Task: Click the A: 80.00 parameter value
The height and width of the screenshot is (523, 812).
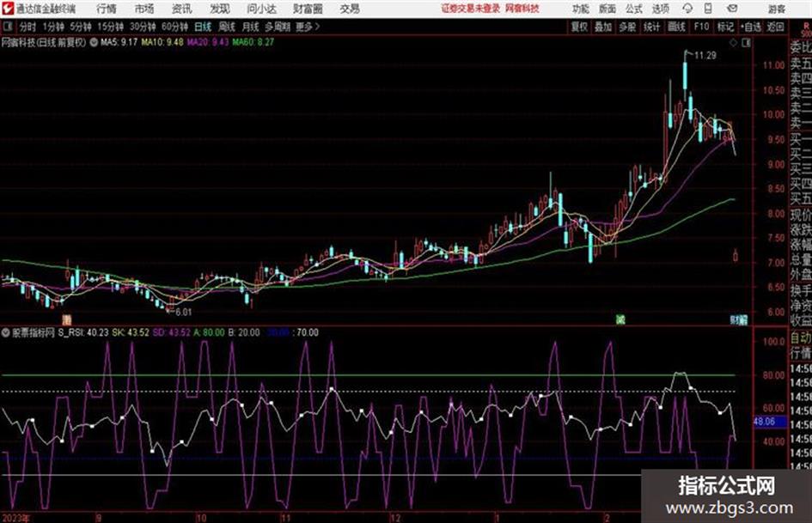Action: coord(209,332)
